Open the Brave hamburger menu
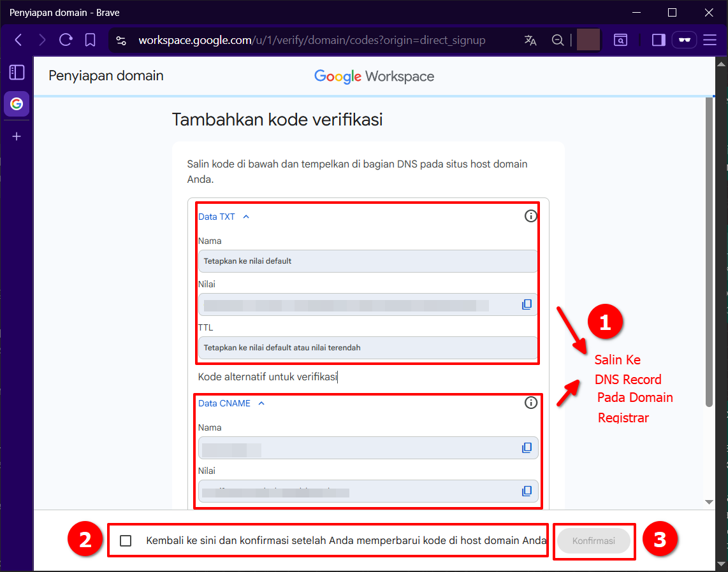Viewport: 728px width, 572px height. [x=710, y=40]
